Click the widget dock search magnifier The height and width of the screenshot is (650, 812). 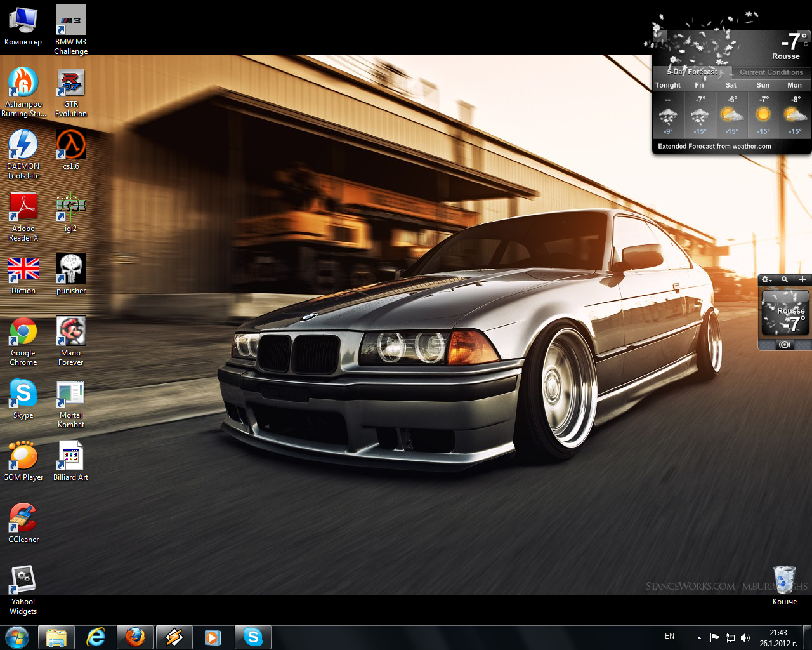pyautogui.click(x=785, y=279)
